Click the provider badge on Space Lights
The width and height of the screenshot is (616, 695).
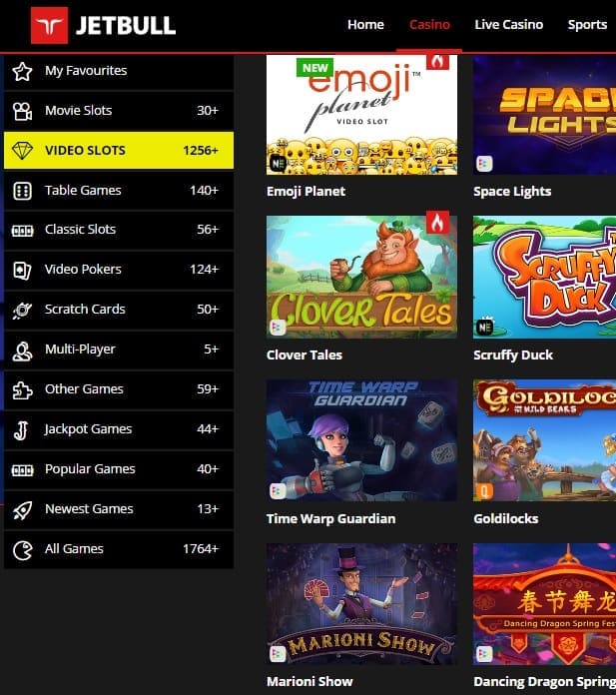(484, 164)
